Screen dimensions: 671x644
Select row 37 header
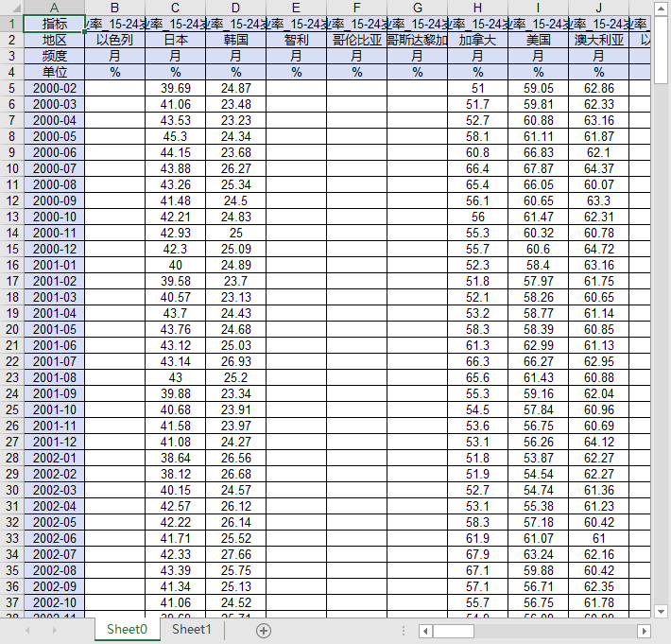12,602
